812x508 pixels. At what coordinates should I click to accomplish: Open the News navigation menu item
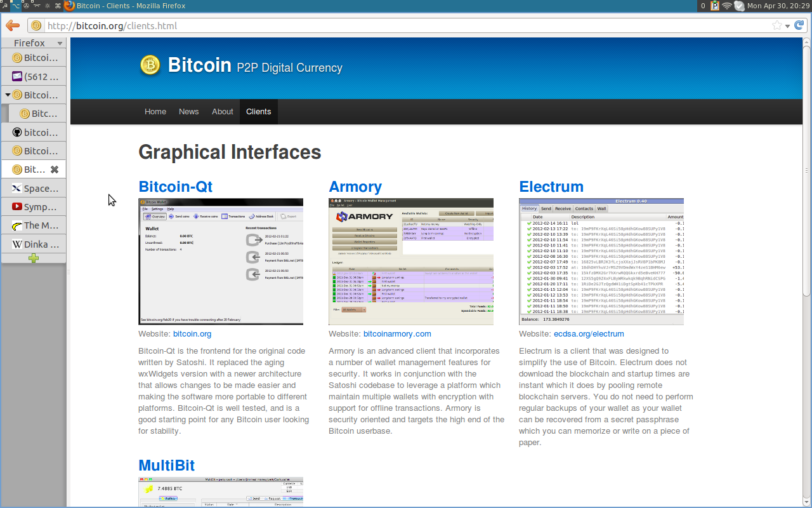click(x=188, y=112)
